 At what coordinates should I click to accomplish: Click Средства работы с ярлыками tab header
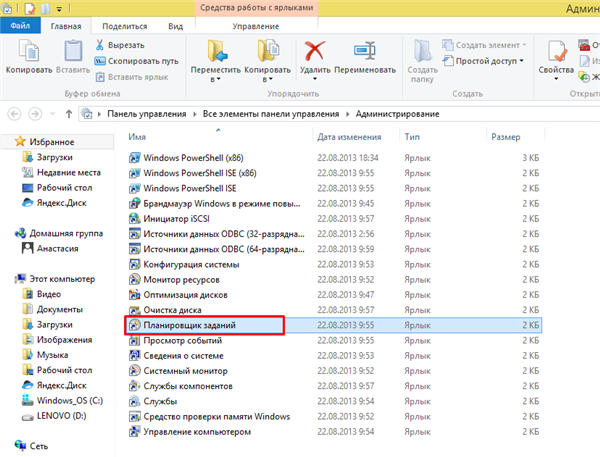(256, 8)
